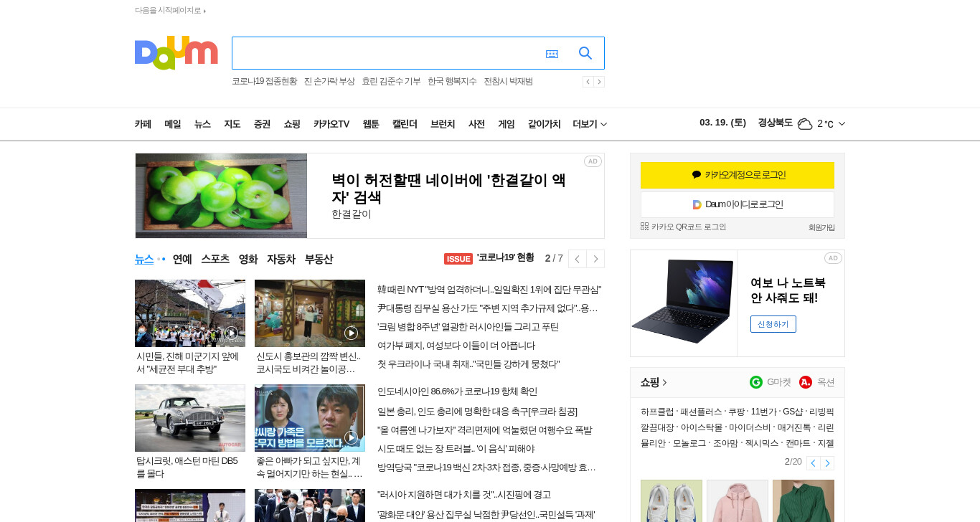
Task: Click the magnifier search button
Action: tap(585, 53)
